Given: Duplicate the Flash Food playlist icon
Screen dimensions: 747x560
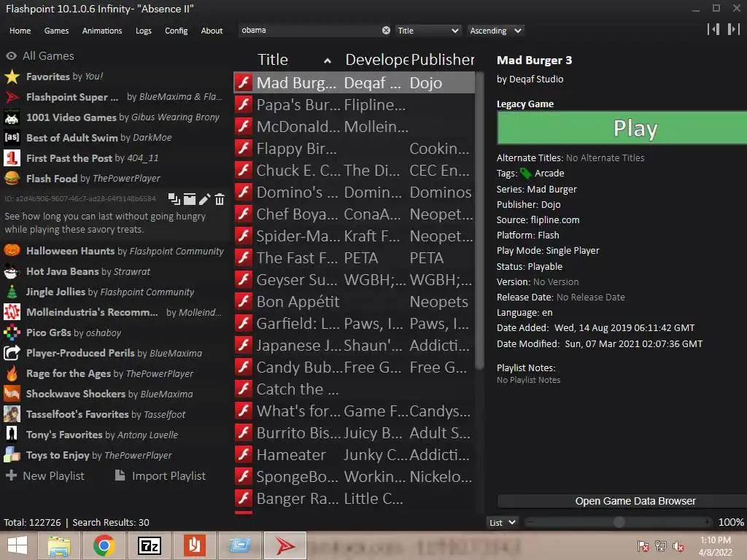Looking at the screenshot, I should tap(174, 199).
